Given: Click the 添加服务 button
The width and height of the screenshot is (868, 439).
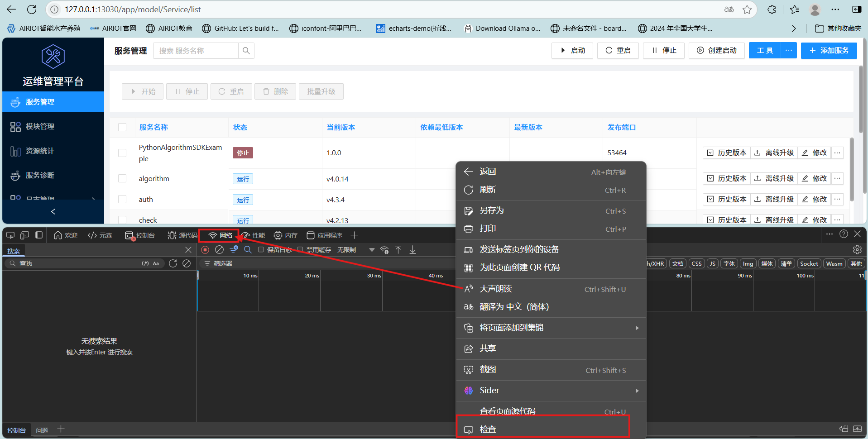Looking at the screenshot, I should coord(829,50).
